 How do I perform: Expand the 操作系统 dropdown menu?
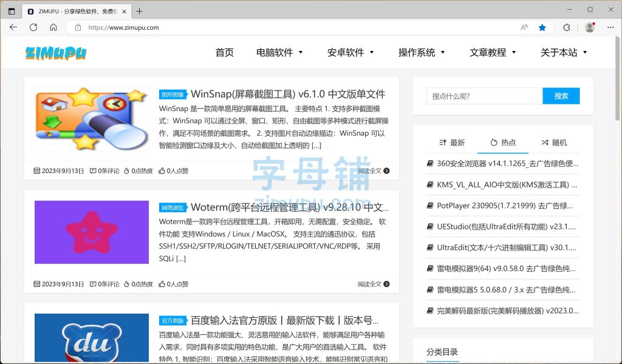point(422,52)
